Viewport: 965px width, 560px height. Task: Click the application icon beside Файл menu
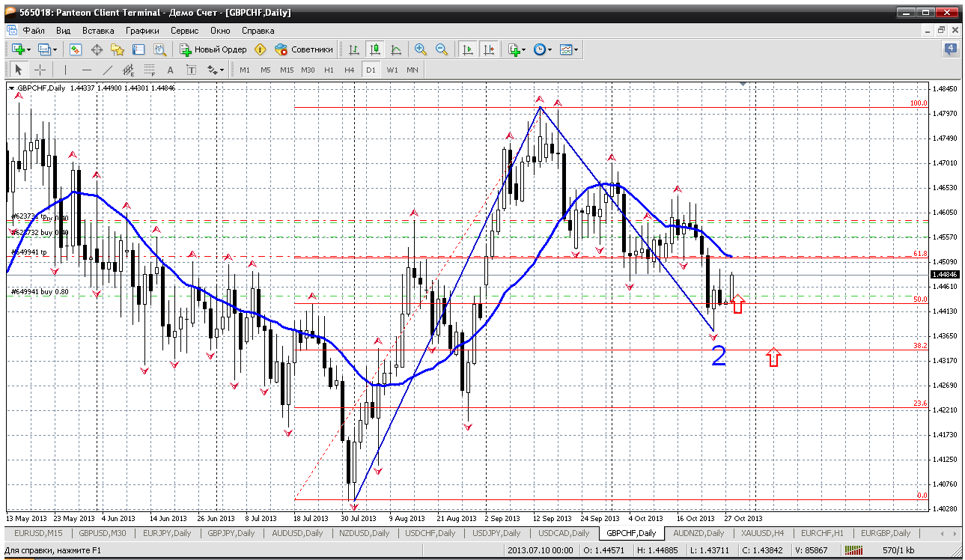click(x=11, y=31)
